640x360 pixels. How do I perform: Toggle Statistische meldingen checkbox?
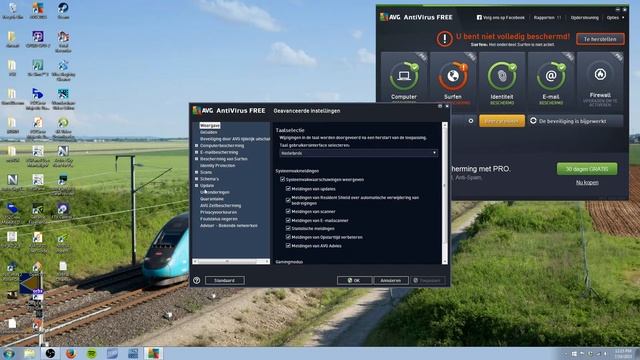tap(288, 229)
